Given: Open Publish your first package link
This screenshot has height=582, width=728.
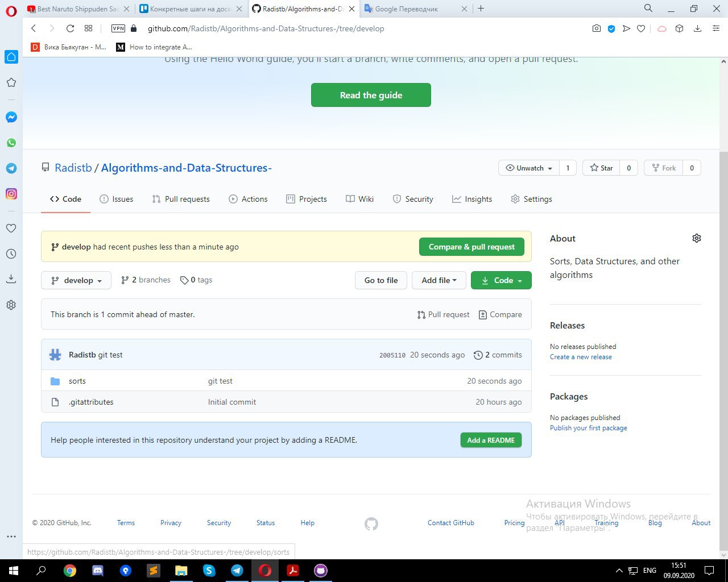Looking at the screenshot, I should [588, 428].
